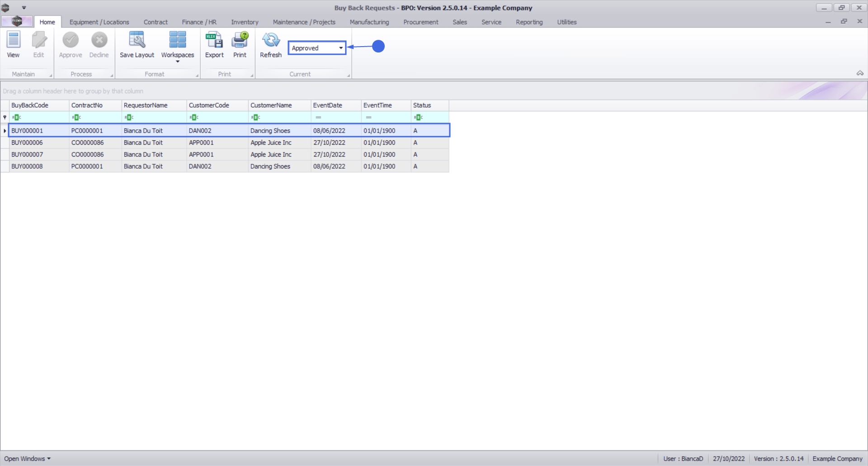
Task: Click the User : BiancaD status entry
Action: click(x=683, y=458)
